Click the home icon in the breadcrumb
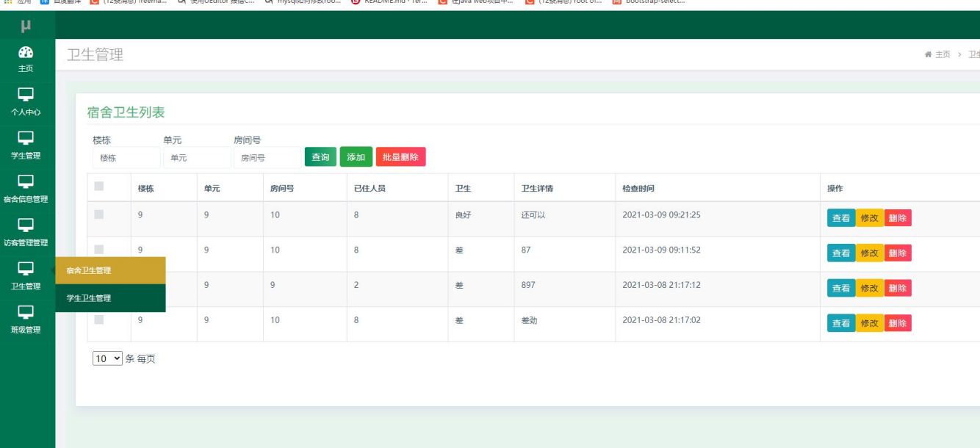The width and height of the screenshot is (980, 448). click(x=929, y=54)
